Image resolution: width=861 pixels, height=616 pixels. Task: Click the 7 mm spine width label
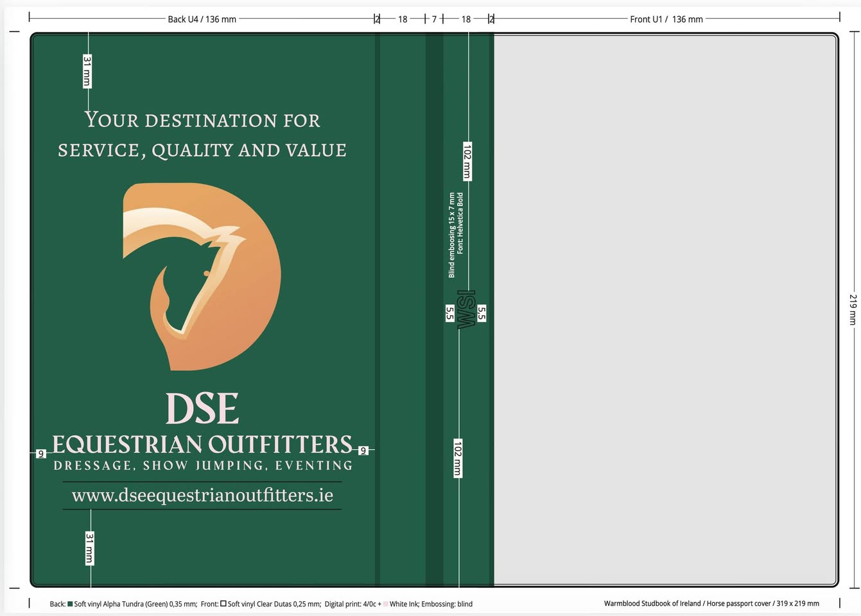tap(434, 19)
